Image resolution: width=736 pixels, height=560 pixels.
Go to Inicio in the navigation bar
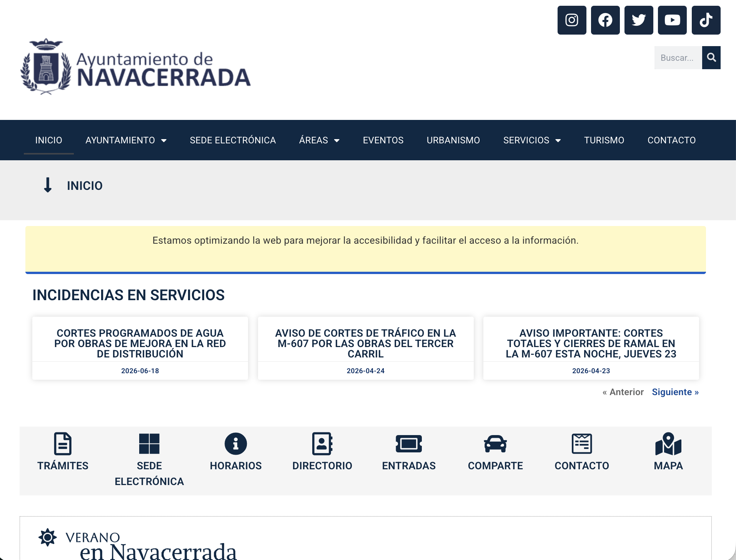(x=49, y=140)
